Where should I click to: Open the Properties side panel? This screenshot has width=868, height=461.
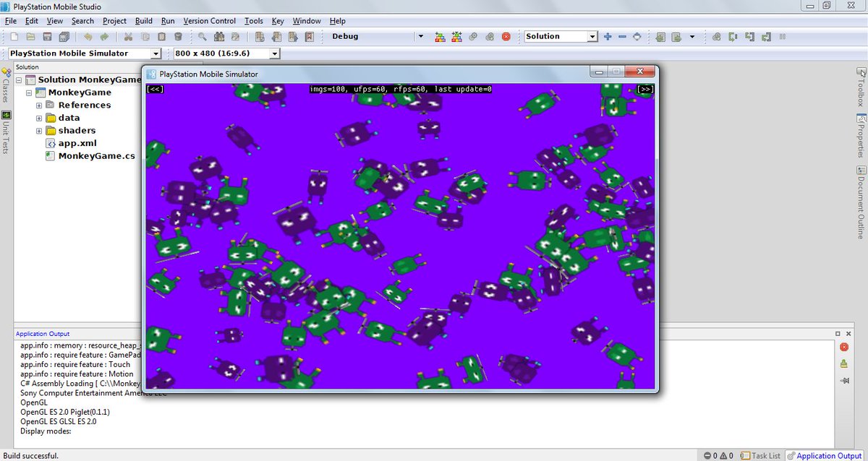(x=861, y=135)
